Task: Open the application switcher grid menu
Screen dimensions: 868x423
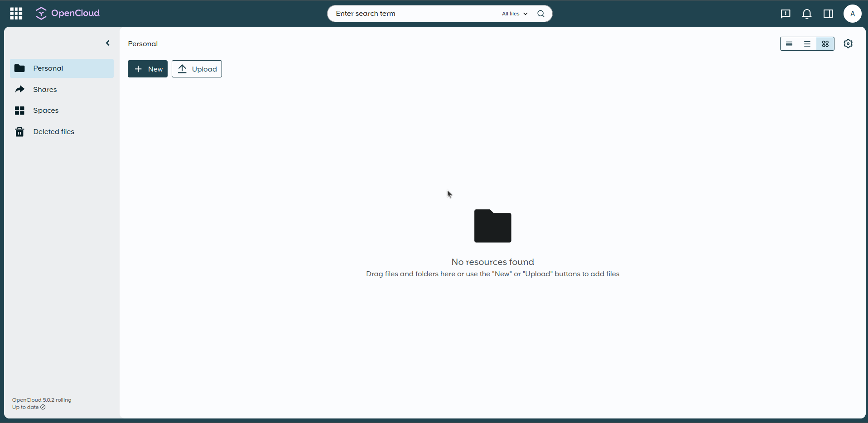Action: tap(16, 14)
